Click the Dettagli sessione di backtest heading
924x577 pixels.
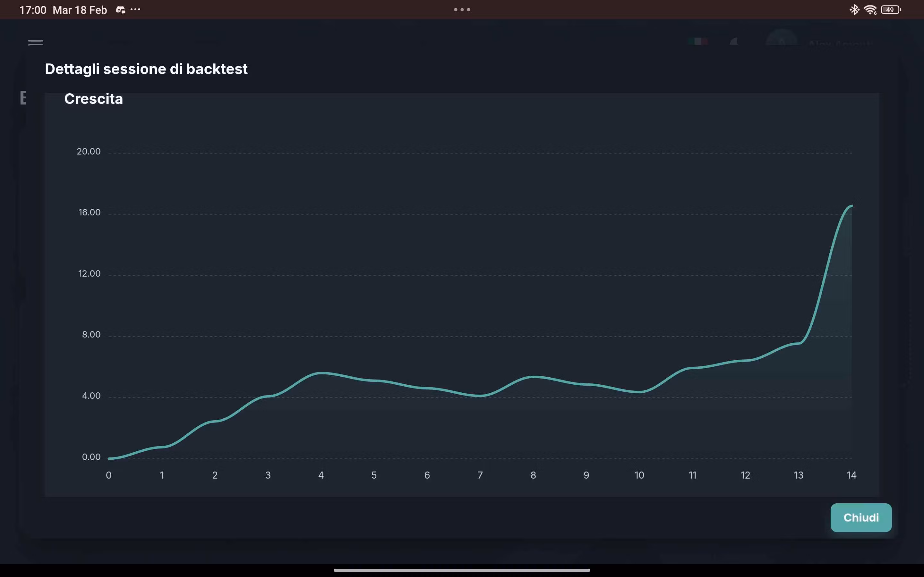146,69
